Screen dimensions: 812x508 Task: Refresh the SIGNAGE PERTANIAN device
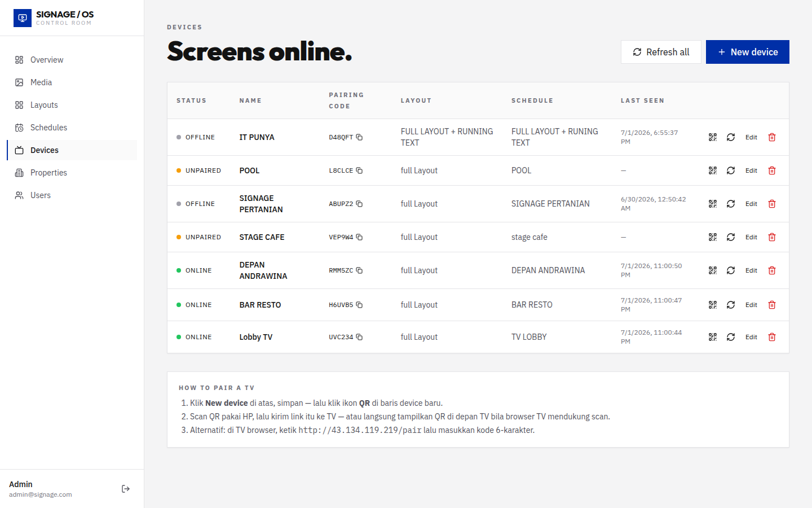[x=731, y=204]
